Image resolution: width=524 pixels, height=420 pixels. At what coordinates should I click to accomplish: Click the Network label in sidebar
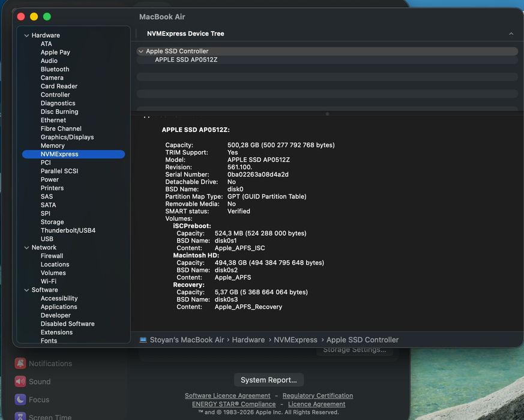44,248
